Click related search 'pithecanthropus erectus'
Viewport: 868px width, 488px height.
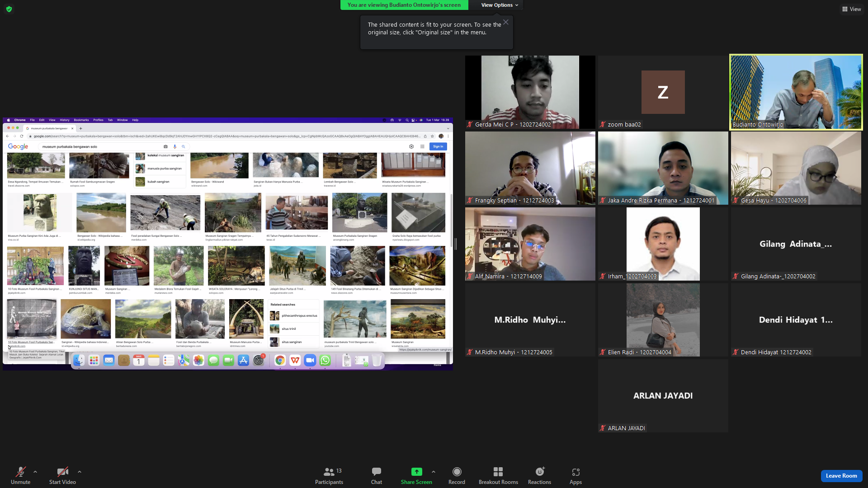click(x=294, y=316)
